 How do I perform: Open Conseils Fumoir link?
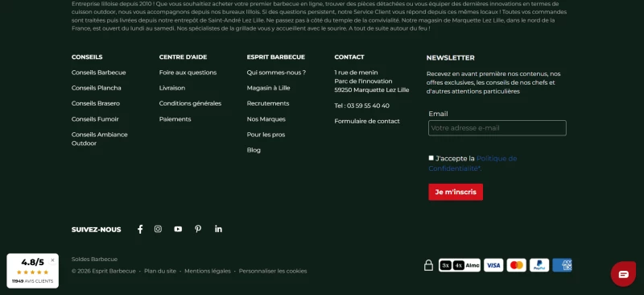point(95,119)
